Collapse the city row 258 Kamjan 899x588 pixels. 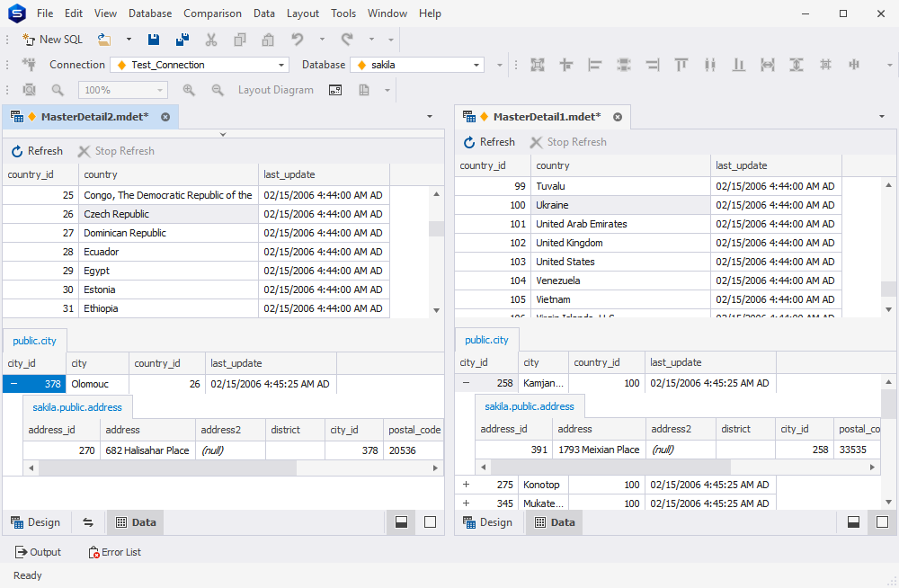tap(466, 383)
